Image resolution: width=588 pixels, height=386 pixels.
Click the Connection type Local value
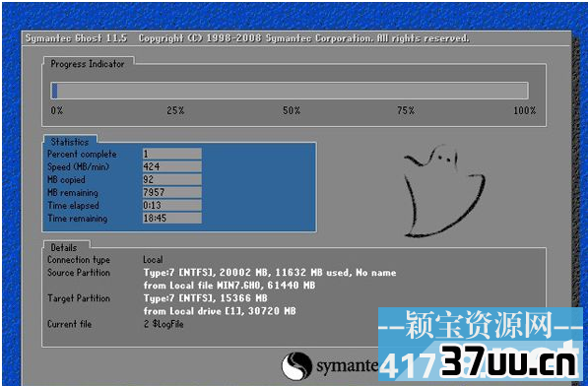click(x=153, y=260)
